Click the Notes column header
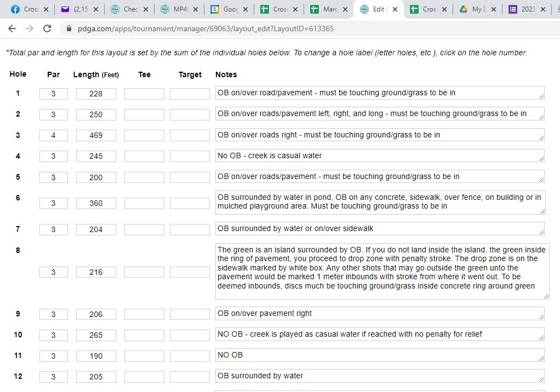This screenshot has height=392, width=560. (x=226, y=74)
